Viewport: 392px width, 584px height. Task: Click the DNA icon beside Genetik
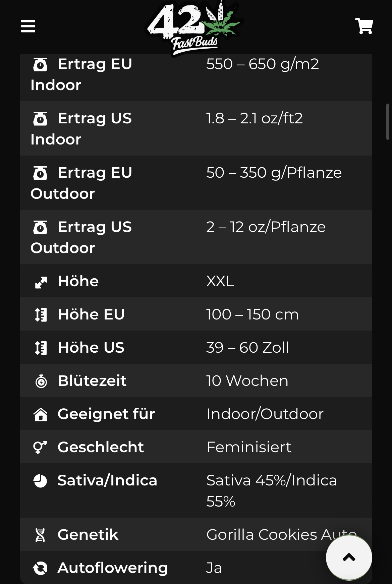point(40,535)
